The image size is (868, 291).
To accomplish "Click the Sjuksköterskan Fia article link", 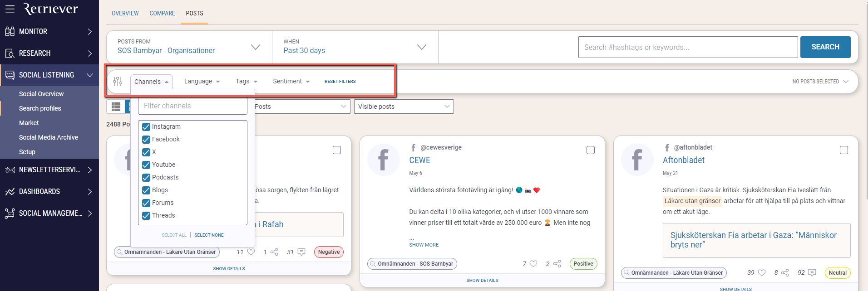I will pyautogui.click(x=754, y=240).
